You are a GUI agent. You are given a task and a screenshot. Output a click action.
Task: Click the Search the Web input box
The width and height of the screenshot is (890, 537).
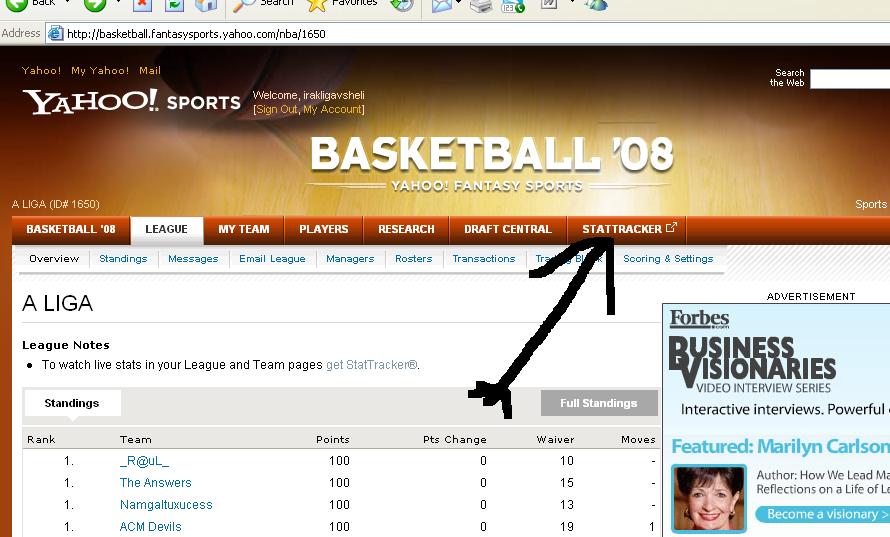tap(850, 79)
